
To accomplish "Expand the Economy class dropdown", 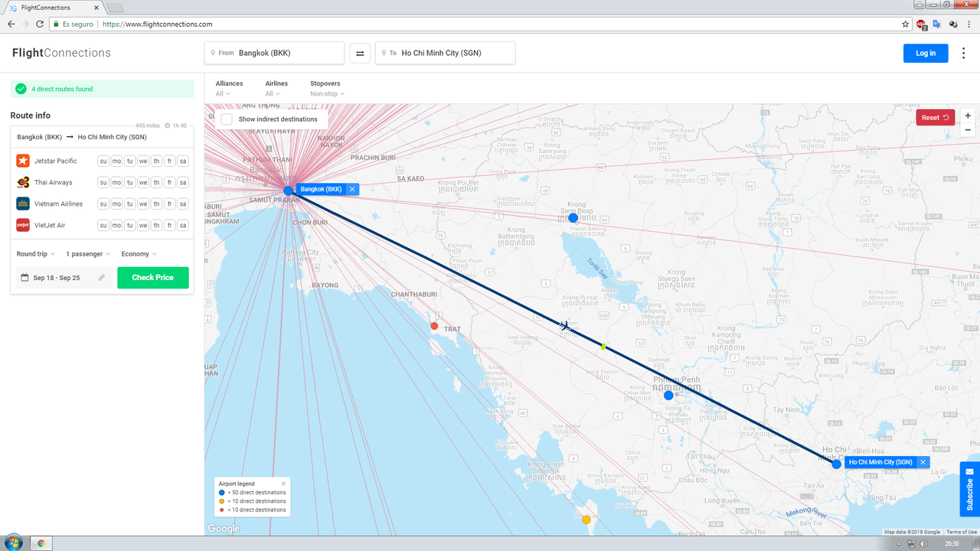I will pyautogui.click(x=139, y=254).
